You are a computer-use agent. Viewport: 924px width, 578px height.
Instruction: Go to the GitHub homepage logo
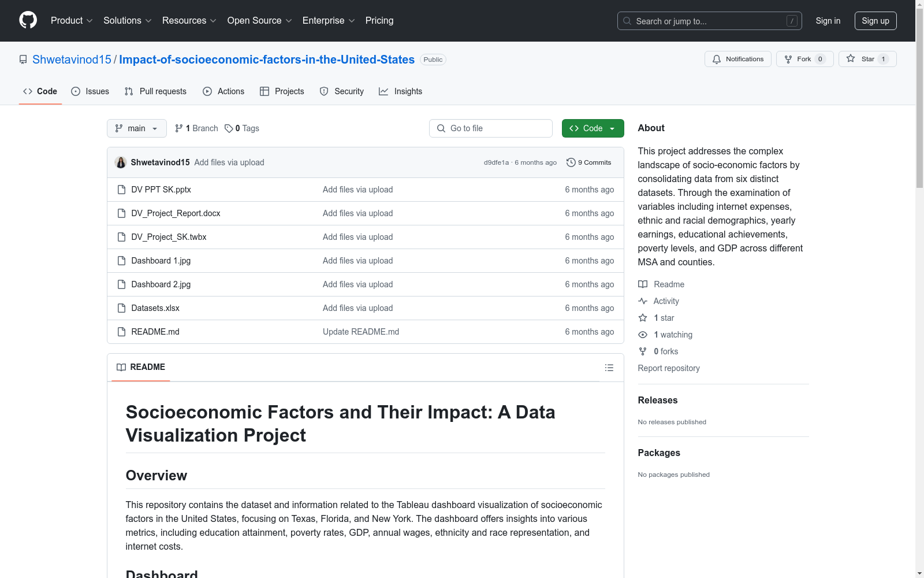[28, 20]
